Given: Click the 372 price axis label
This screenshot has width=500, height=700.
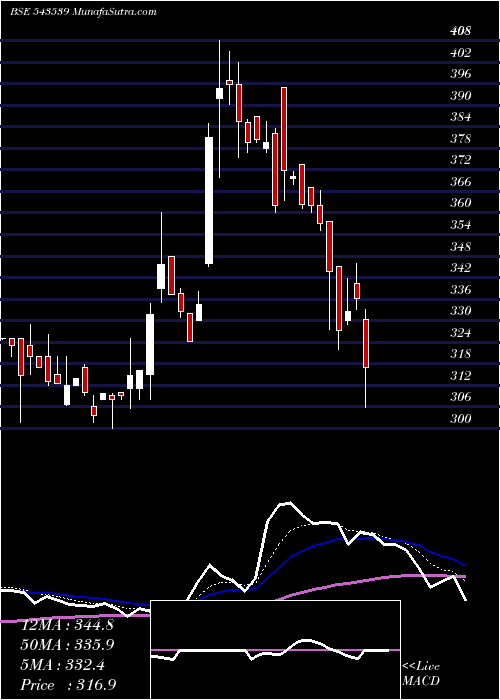Looking at the screenshot, I should [x=461, y=160].
